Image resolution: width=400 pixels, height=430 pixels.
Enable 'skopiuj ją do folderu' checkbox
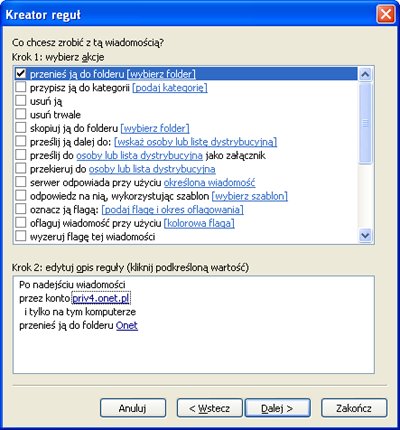click(21, 128)
